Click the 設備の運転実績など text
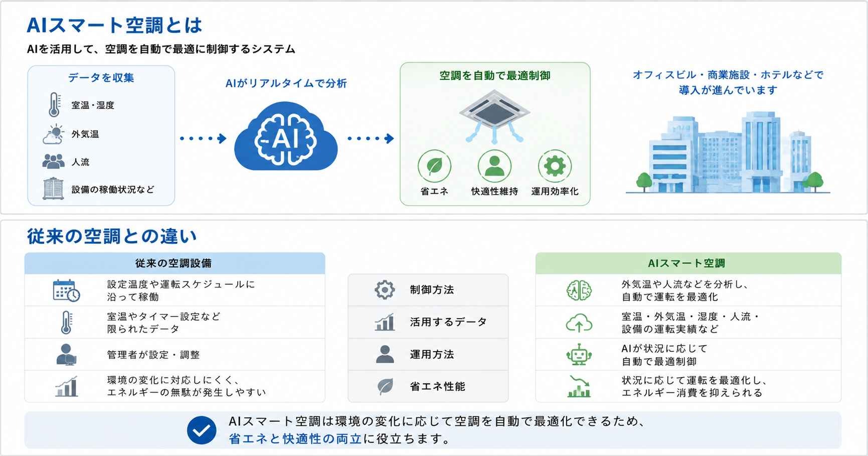 [x=670, y=329]
